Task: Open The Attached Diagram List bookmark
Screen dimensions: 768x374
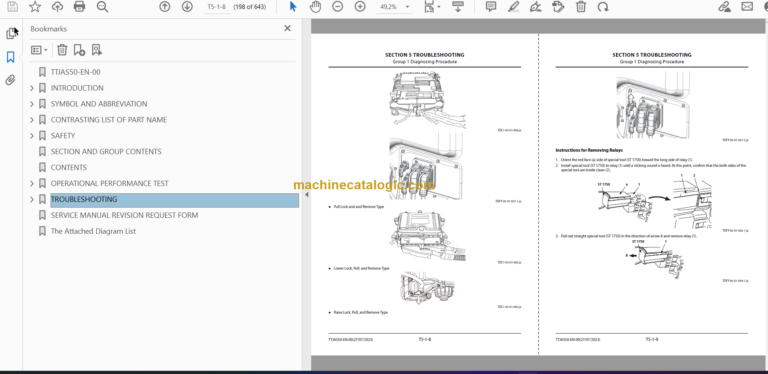Action: 93,231
